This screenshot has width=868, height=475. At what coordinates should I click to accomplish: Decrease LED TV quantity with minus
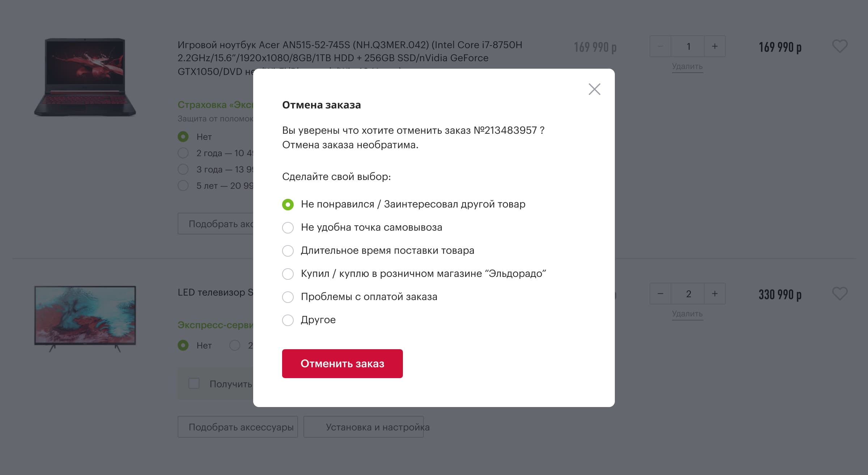click(660, 294)
